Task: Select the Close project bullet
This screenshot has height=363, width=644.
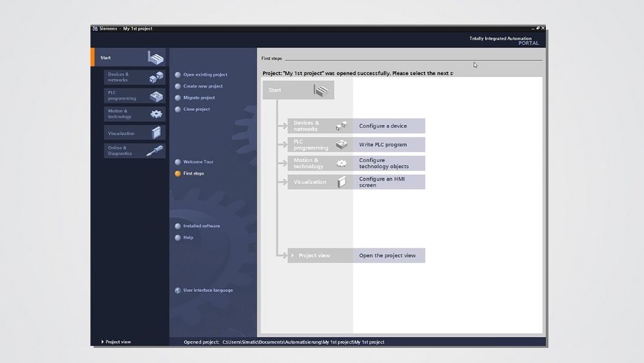Action: tap(178, 109)
